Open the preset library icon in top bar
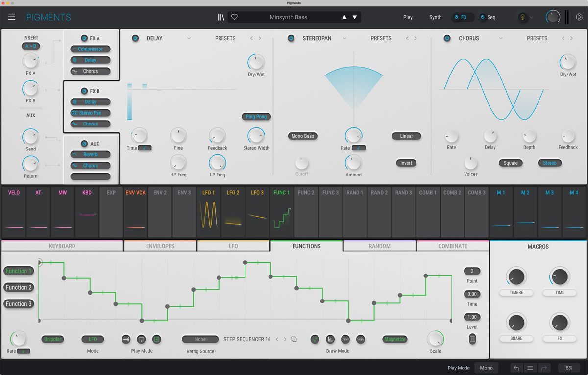 pyautogui.click(x=220, y=16)
